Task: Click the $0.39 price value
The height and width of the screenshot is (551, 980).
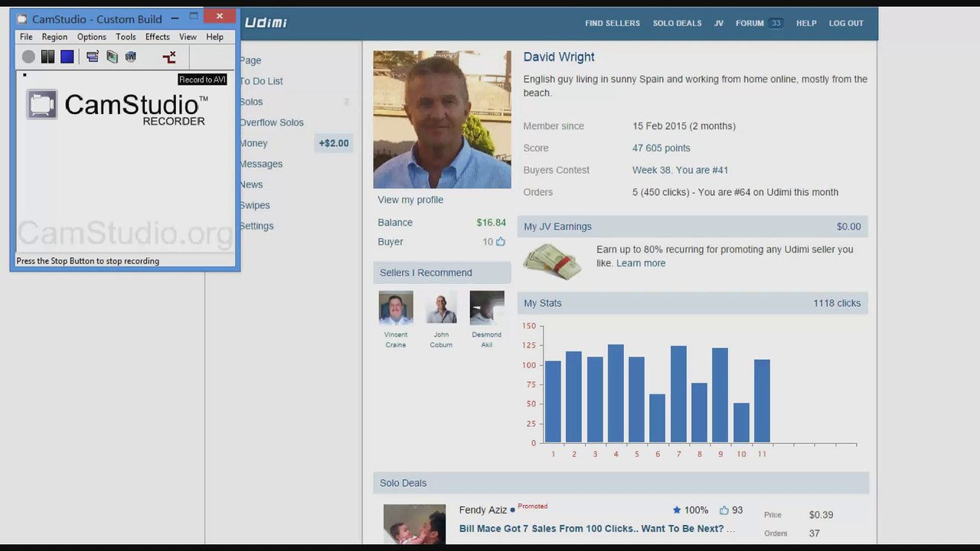Action: point(821,515)
